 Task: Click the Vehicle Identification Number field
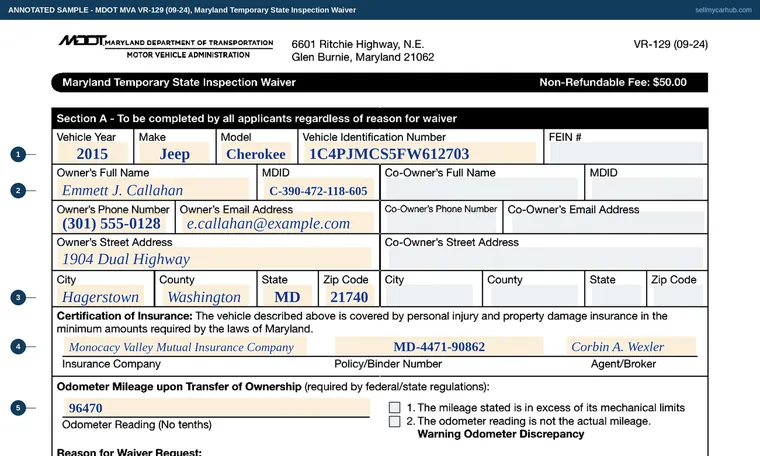[x=420, y=153]
